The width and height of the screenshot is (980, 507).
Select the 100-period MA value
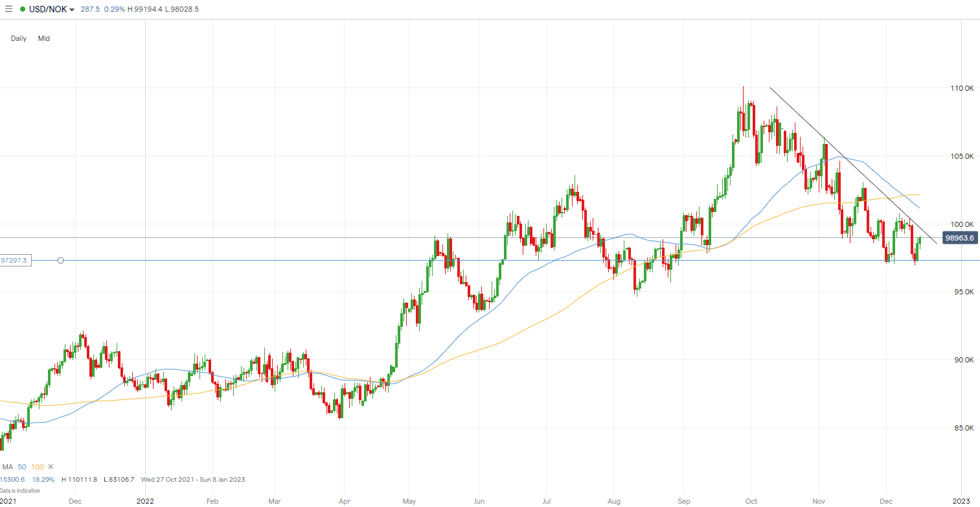pyautogui.click(x=37, y=467)
